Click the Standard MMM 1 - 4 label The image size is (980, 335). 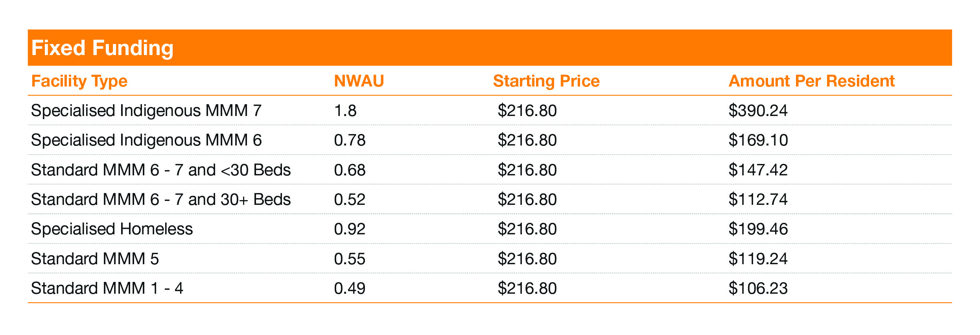click(x=107, y=288)
